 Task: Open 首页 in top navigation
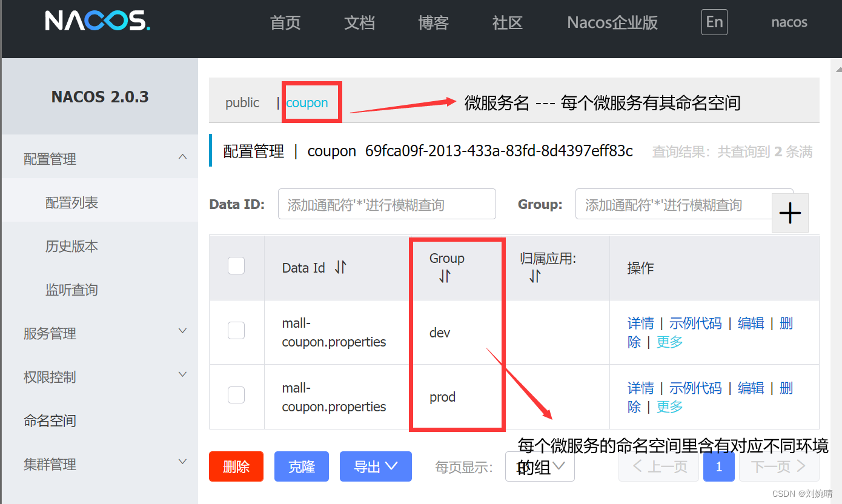pyautogui.click(x=285, y=23)
